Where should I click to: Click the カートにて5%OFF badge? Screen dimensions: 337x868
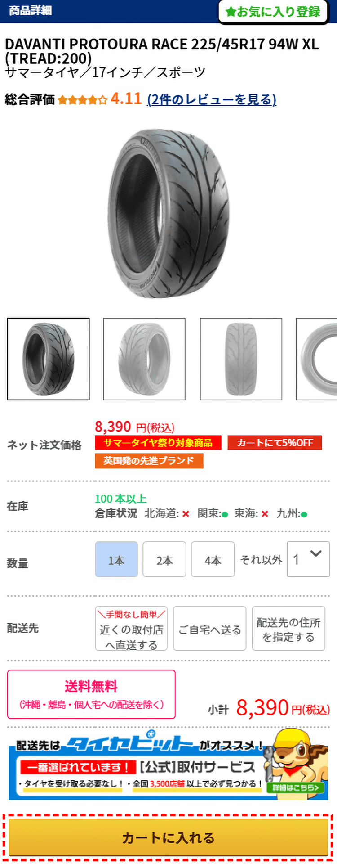coord(275,442)
